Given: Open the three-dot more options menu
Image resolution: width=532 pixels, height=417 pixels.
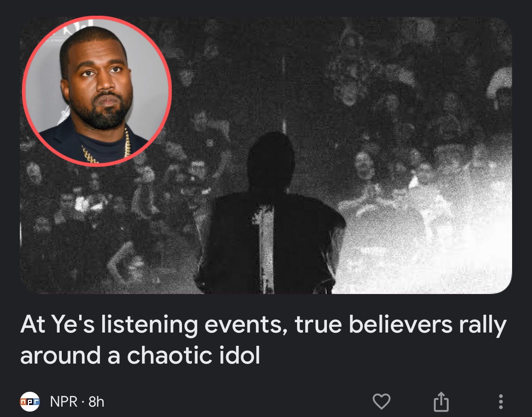Looking at the screenshot, I should pyautogui.click(x=501, y=401).
